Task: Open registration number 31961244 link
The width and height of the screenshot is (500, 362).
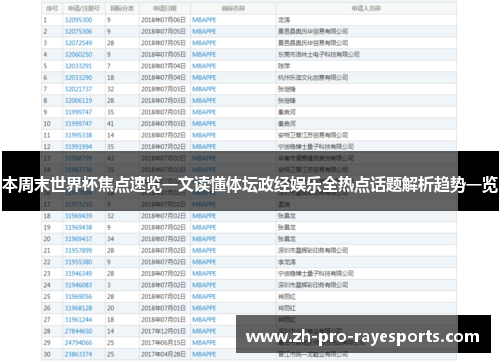Action: 78,319
